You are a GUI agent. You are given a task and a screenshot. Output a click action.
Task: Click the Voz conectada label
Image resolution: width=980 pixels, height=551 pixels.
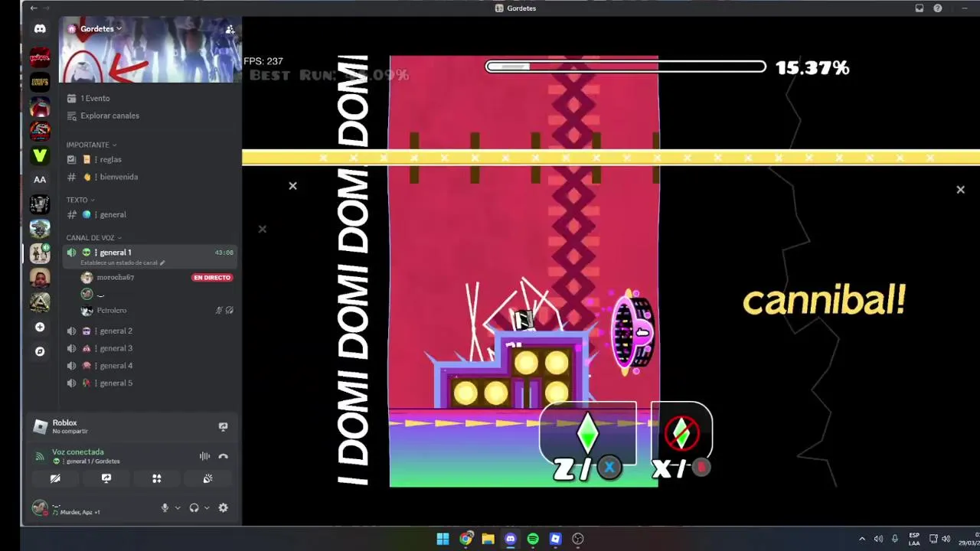[x=78, y=452]
